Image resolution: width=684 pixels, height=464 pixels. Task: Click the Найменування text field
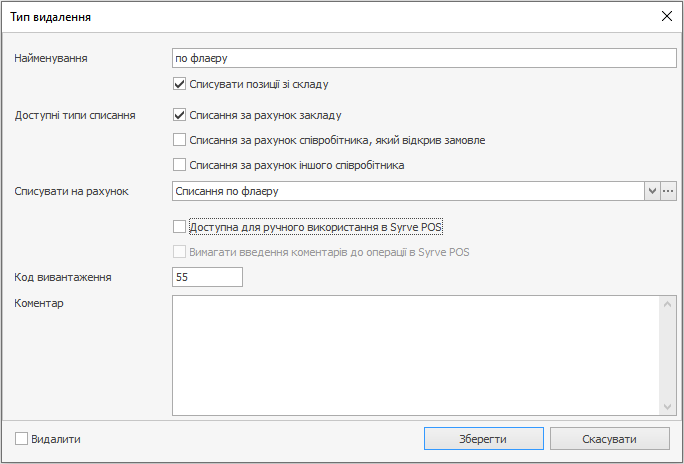pos(424,58)
